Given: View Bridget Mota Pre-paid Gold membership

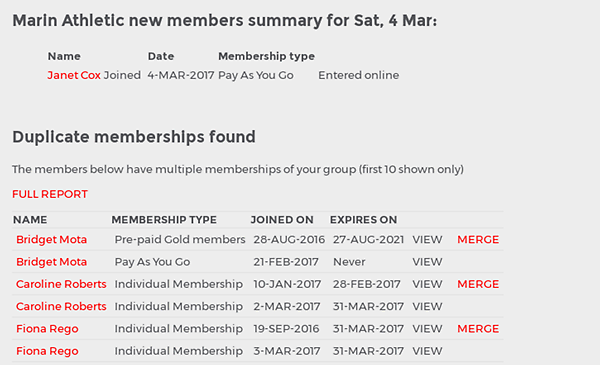Looking at the screenshot, I should (427, 240).
